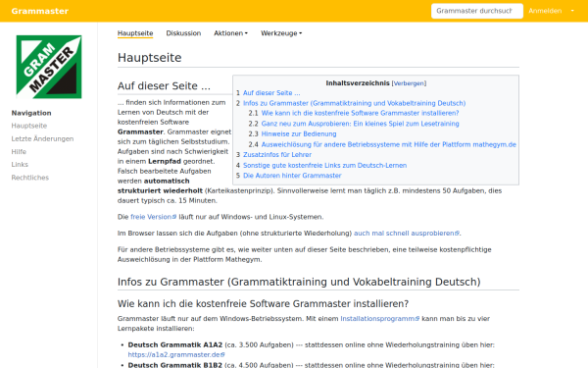Focus the Grammaster search field
Screen dimensions: 588x368
coord(477,11)
